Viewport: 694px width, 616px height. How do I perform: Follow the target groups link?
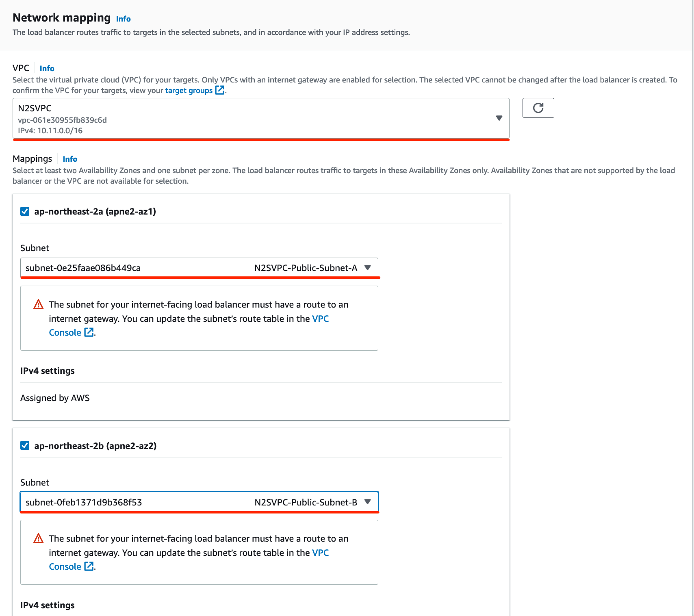(x=189, y=90)
